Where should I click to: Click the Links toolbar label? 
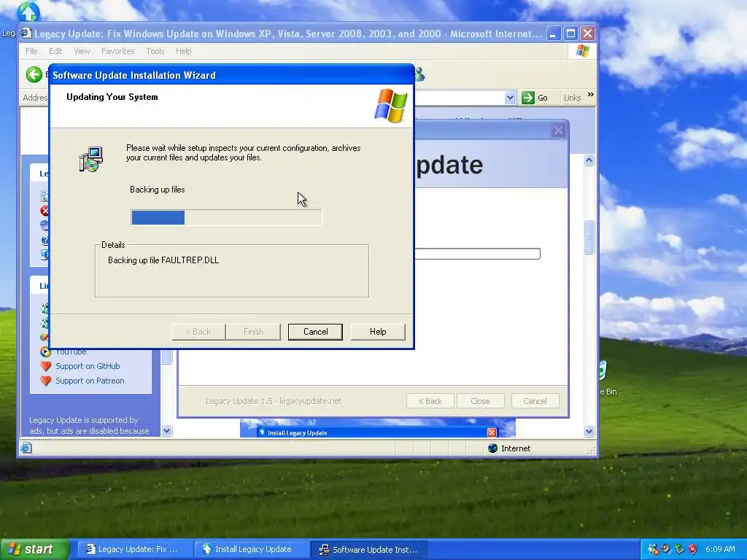pos(572,98)
